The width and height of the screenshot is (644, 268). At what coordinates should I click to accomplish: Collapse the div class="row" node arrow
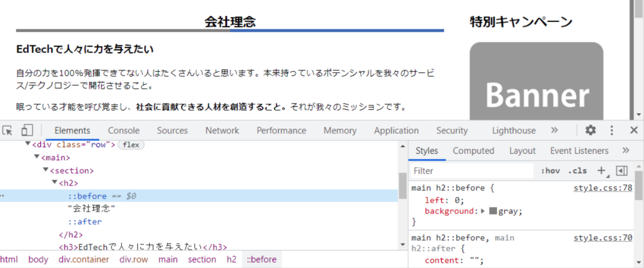(28, 145)
